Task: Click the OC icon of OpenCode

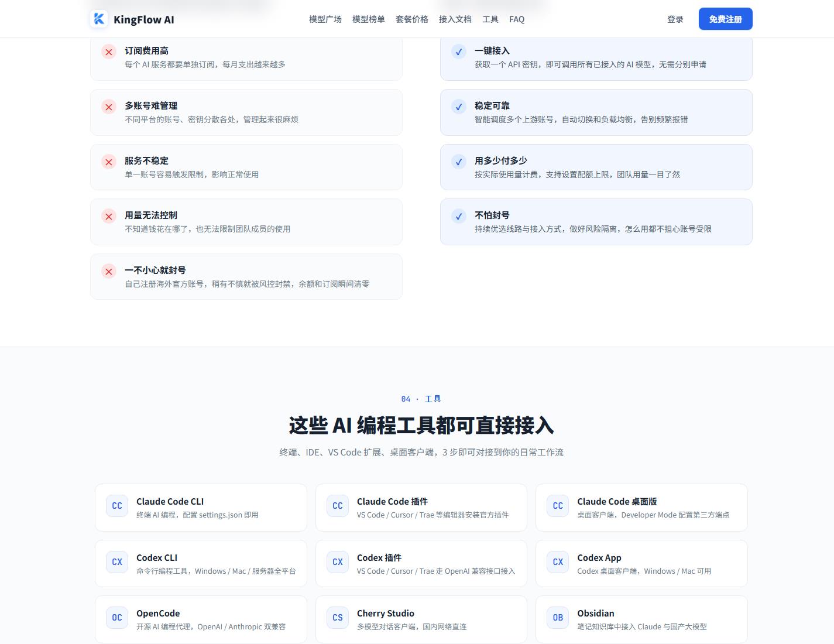Action: pyautogui.click(x=117, y=618)
